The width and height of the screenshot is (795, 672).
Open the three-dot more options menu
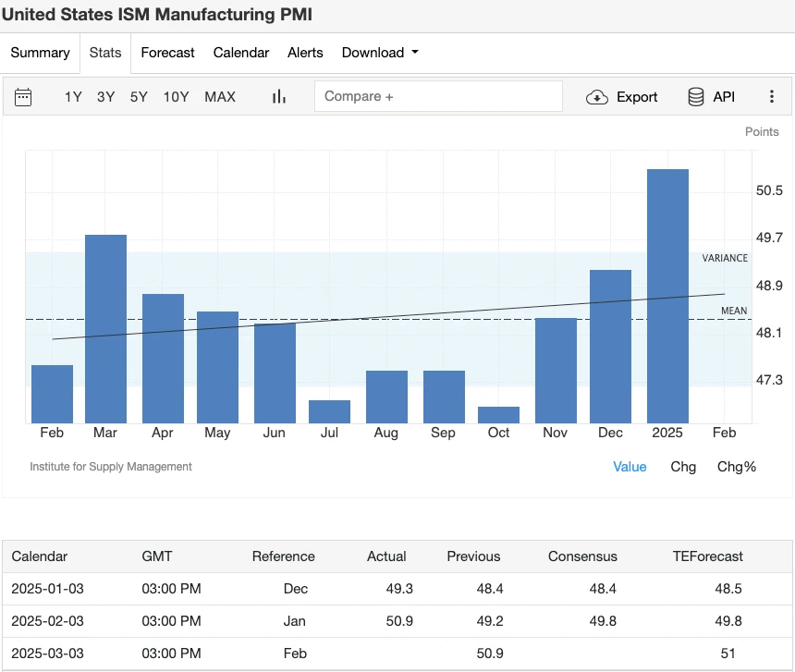click(772, 97)
